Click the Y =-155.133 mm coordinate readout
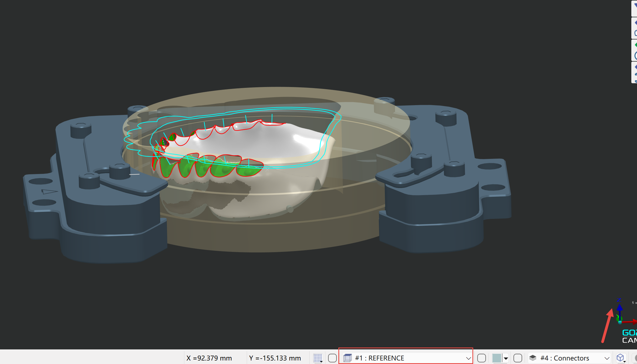The width and height of the screenshot is (637, 364). (x=275, y=358)
